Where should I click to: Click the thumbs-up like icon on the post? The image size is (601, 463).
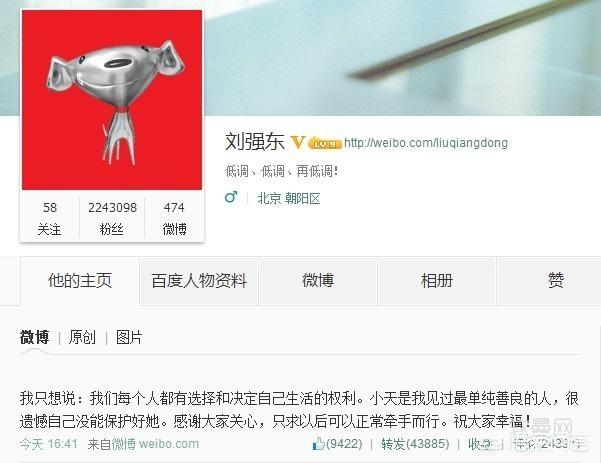319,443
